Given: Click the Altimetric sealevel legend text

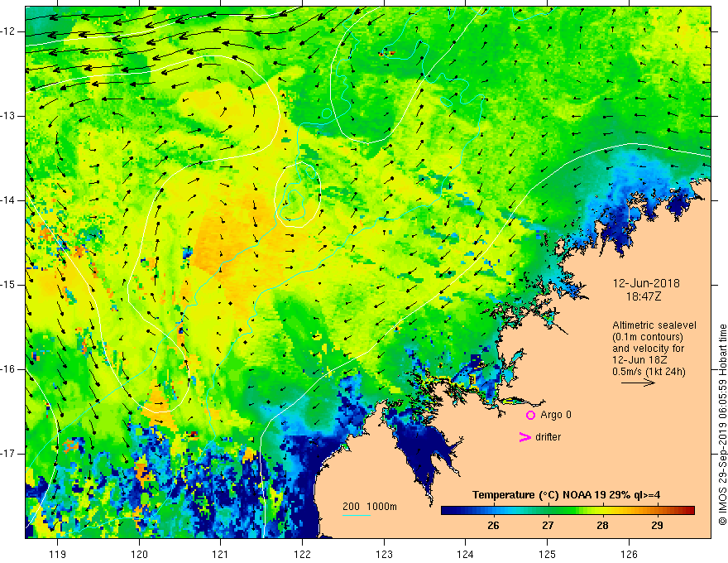Looking at the screenshot, I should 654,325.
